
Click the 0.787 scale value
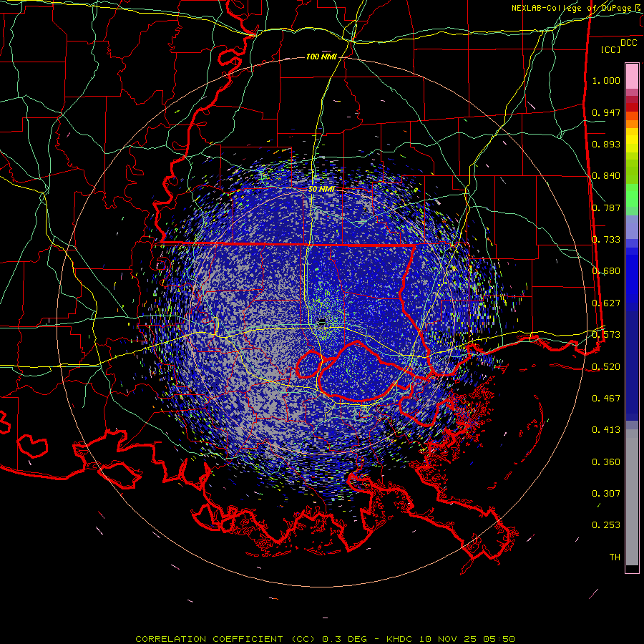pos(606,208)
